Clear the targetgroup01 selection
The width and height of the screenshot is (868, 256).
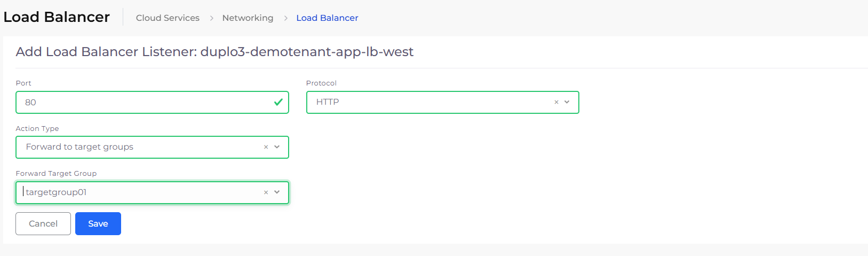(266, 192)
